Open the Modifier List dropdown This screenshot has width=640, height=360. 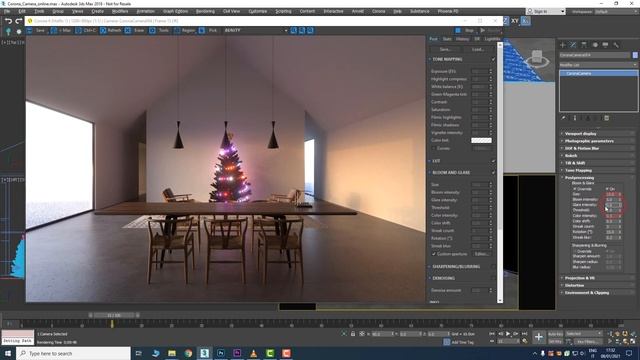pos(598,65)
